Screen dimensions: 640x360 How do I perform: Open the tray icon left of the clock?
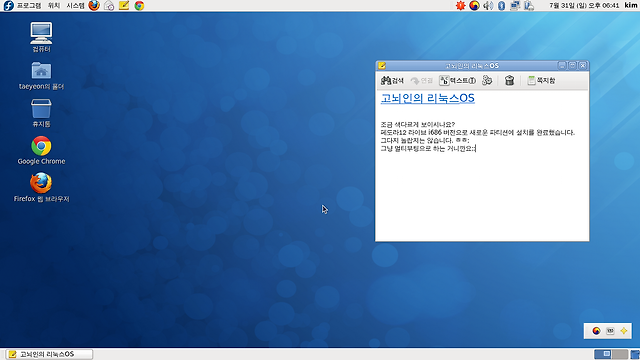coord(529,6)
